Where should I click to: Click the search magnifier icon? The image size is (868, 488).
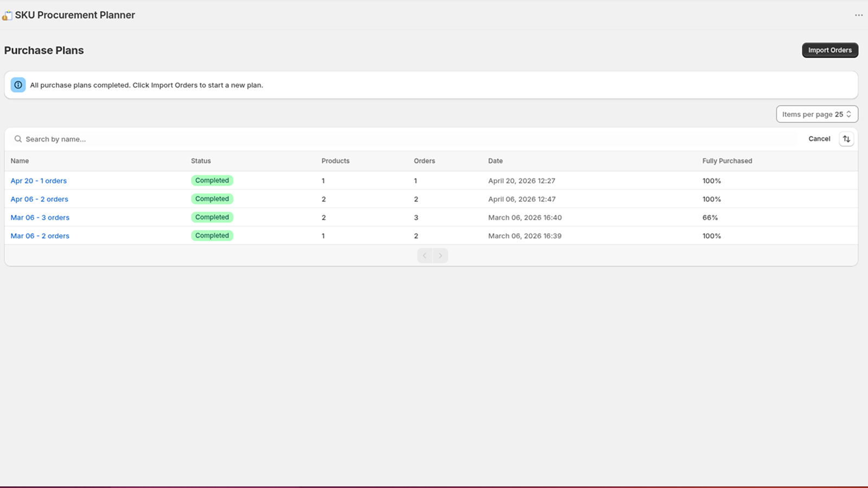click(18, 139)
